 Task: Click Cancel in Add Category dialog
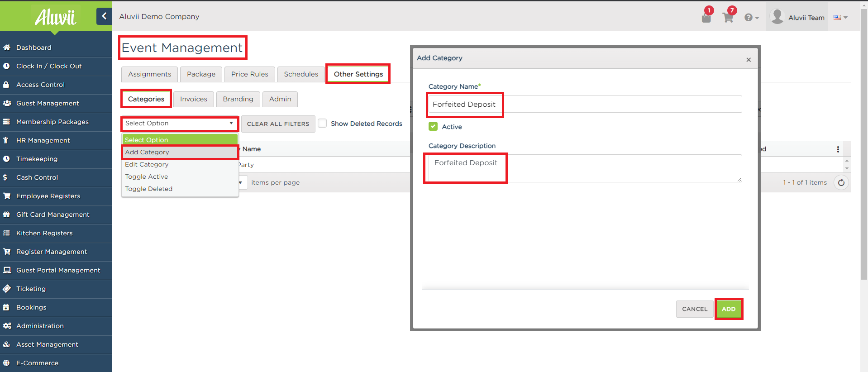tap(695, 309)
